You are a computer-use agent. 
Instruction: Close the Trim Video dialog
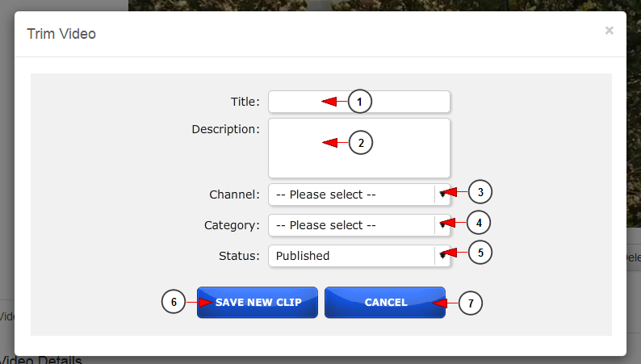(x=610, y=31)
